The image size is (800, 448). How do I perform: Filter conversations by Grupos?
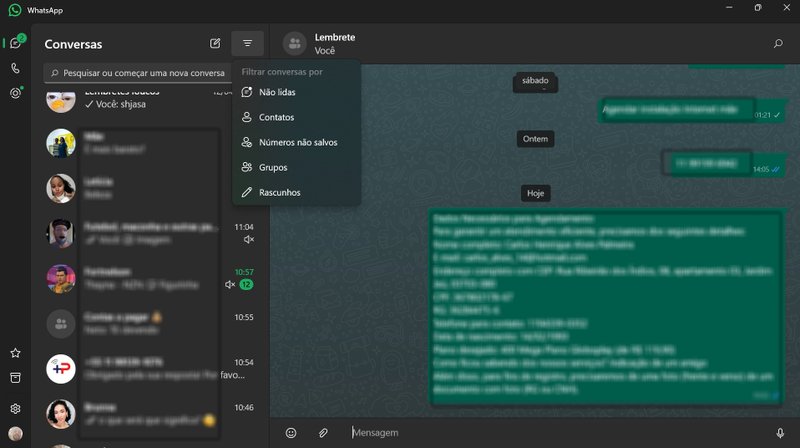click(x=296, y=167)
